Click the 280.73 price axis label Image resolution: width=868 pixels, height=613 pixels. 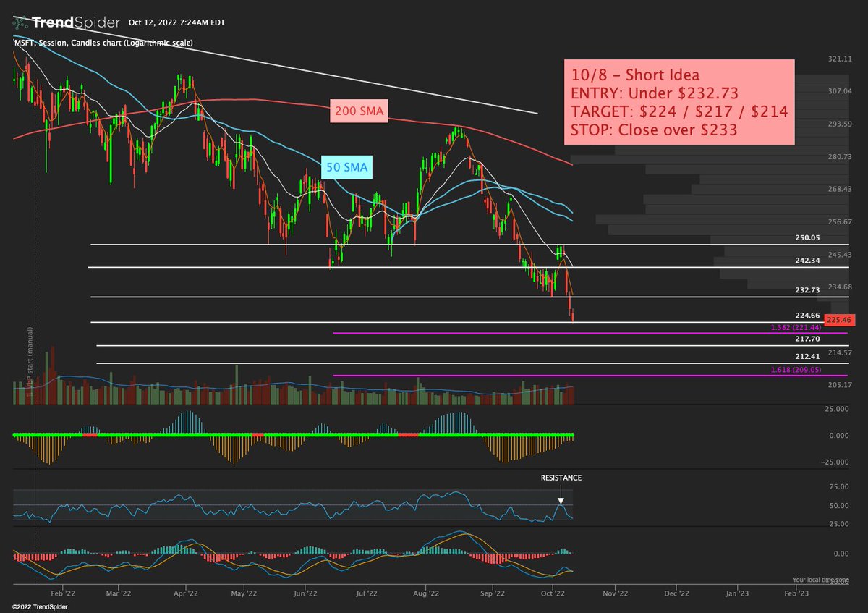pos(838,156)
